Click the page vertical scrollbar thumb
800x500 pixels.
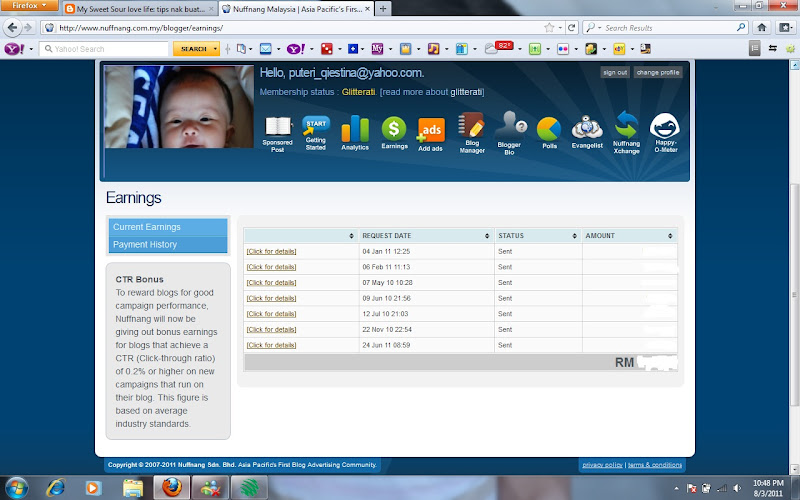pos(794,296)
